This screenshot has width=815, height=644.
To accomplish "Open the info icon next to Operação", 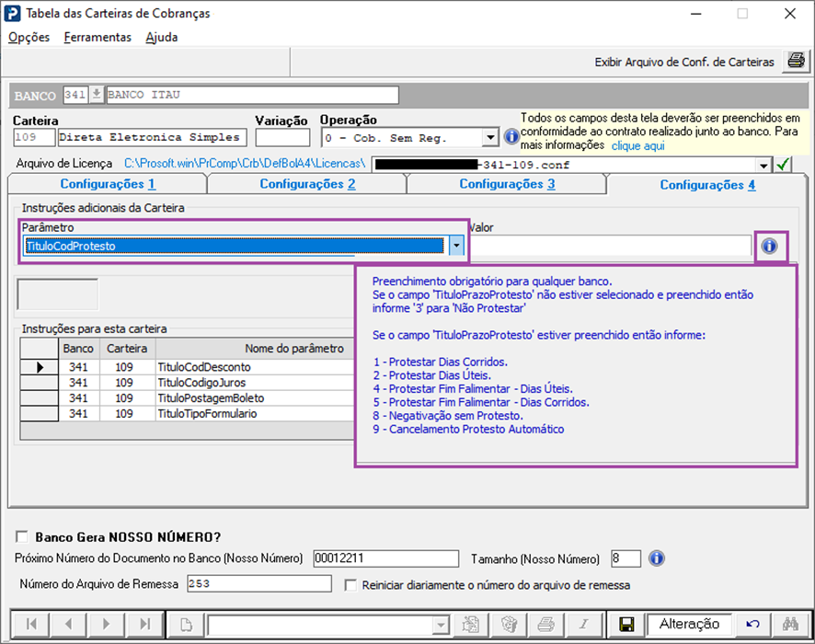I will click(511, 137).
